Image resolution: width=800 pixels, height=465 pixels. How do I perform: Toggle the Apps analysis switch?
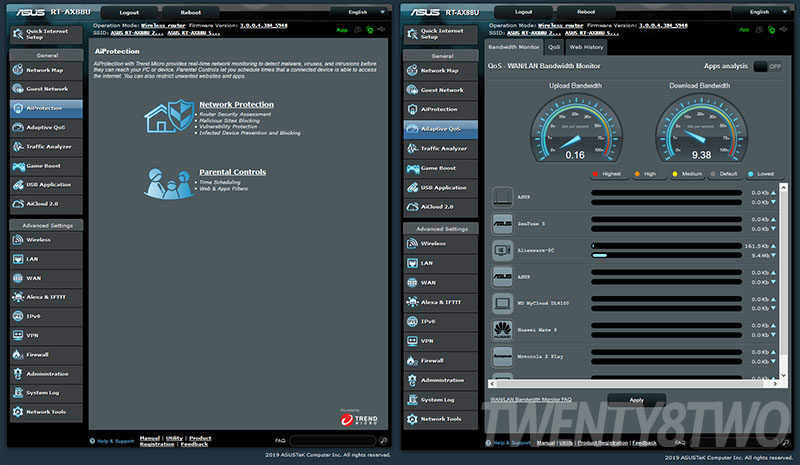(768, 66)
